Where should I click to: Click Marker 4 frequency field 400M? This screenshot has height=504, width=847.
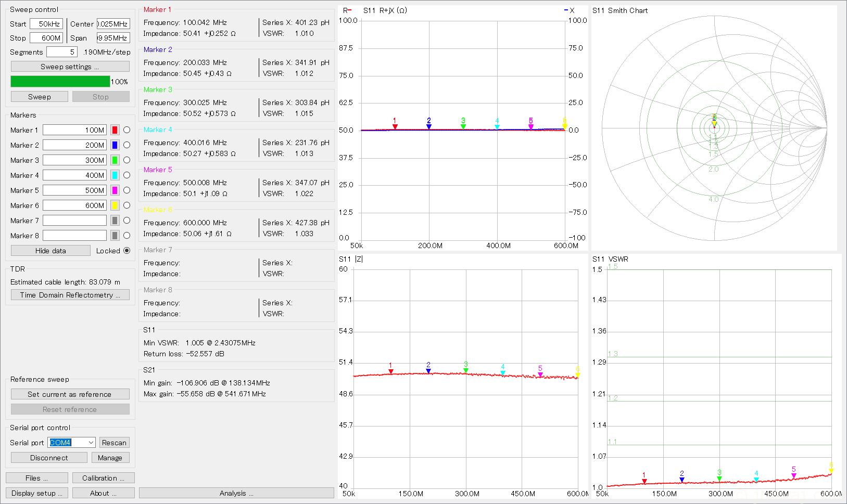point(74,175)
